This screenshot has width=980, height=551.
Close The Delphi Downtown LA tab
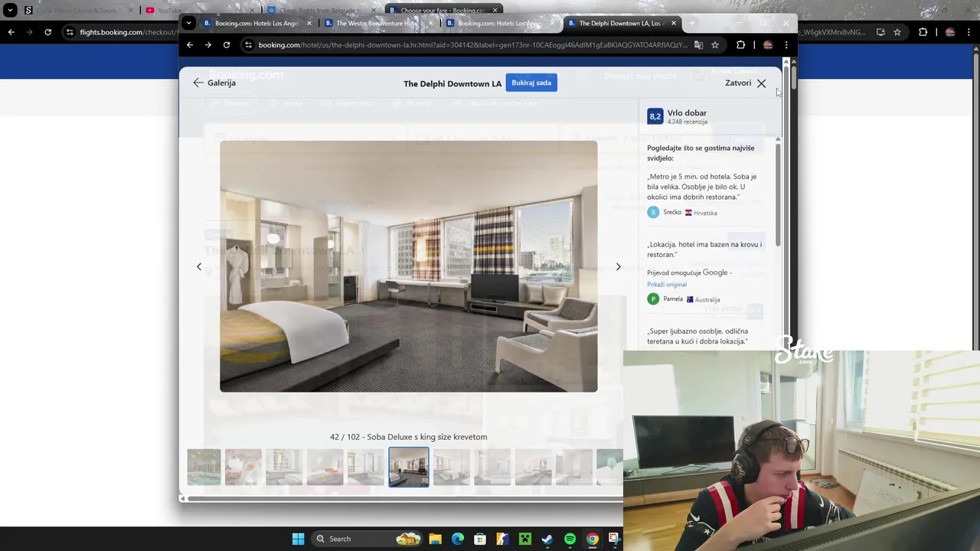point(674,23)
